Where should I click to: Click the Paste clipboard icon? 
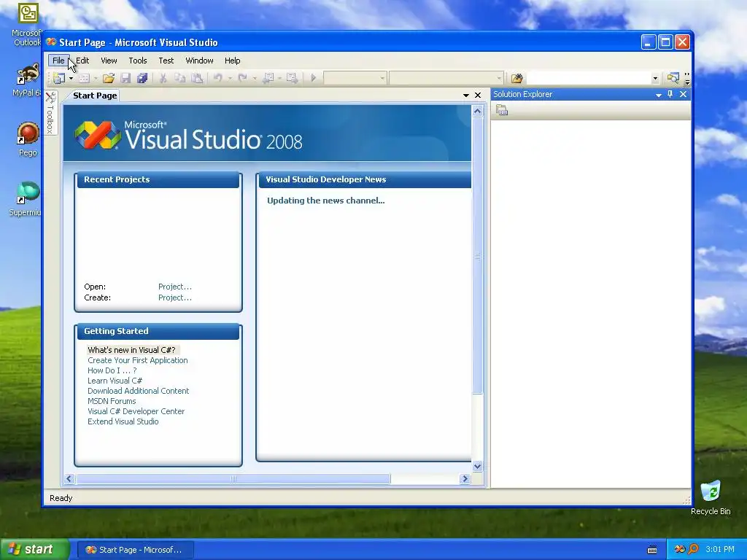coord(197,78)
